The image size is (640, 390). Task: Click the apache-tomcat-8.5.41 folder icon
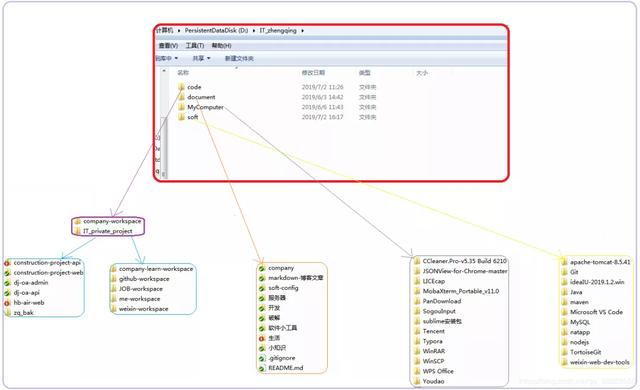pos(564,262)
